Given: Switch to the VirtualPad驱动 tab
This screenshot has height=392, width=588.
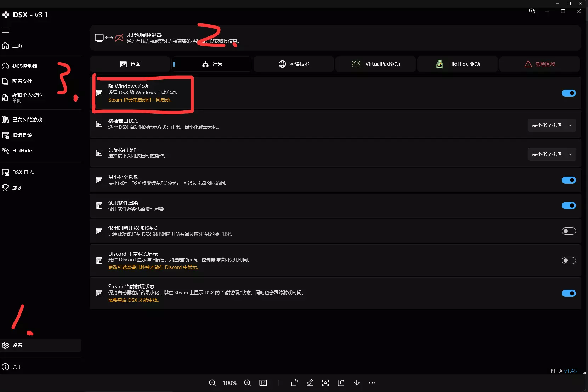Looking at the screenshot, I should [375, 64].
